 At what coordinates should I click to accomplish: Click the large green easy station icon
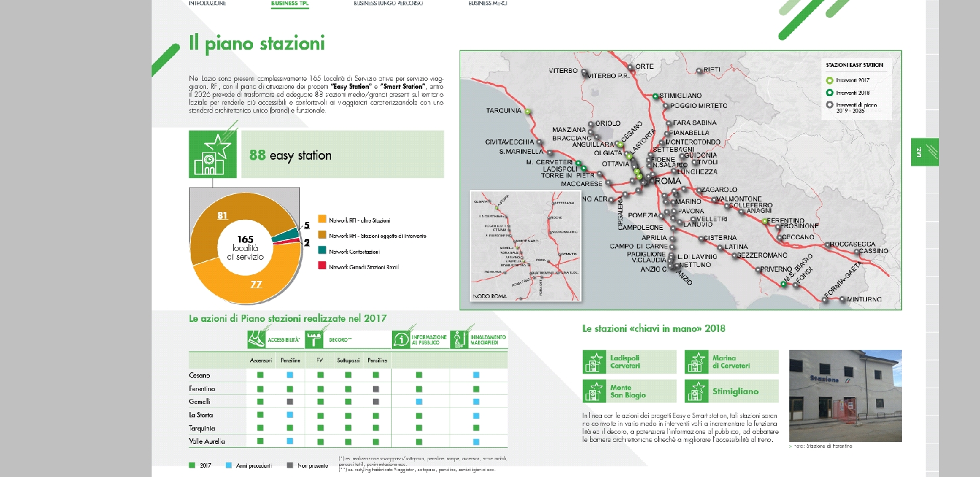click(x=212, y=154)
